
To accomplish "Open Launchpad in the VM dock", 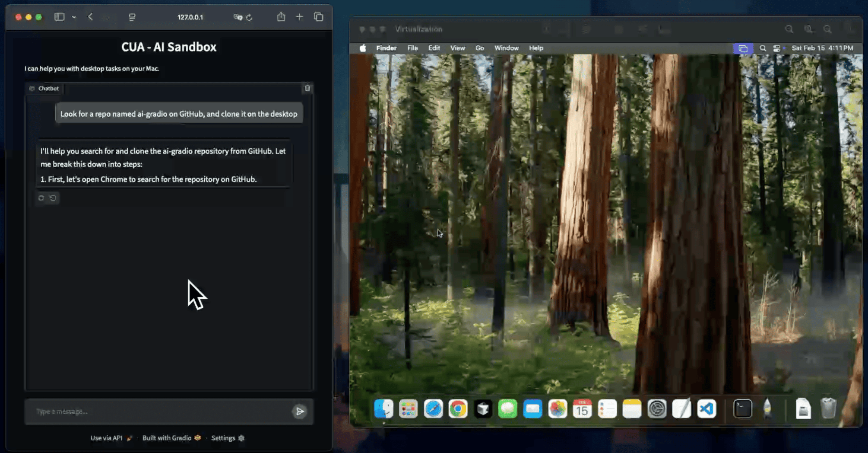I will (x=408, y=408).
